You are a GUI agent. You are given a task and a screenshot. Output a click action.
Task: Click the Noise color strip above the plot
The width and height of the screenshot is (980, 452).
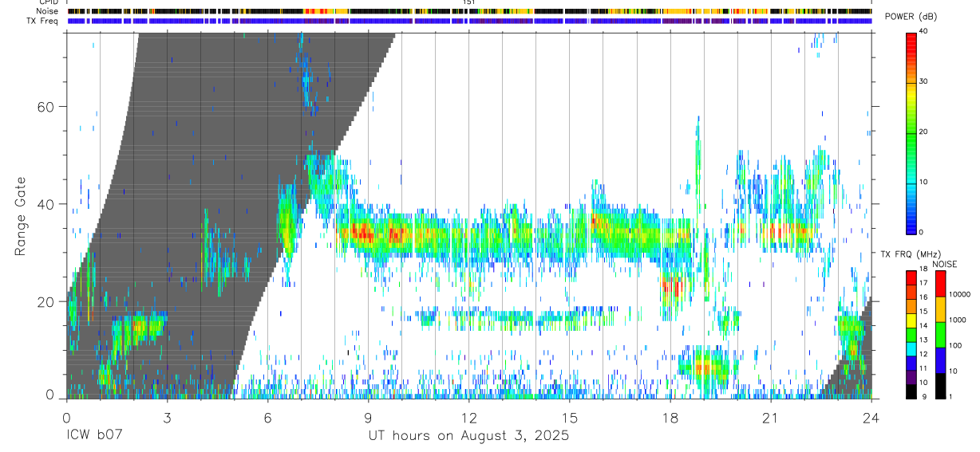tap(469, 11)
